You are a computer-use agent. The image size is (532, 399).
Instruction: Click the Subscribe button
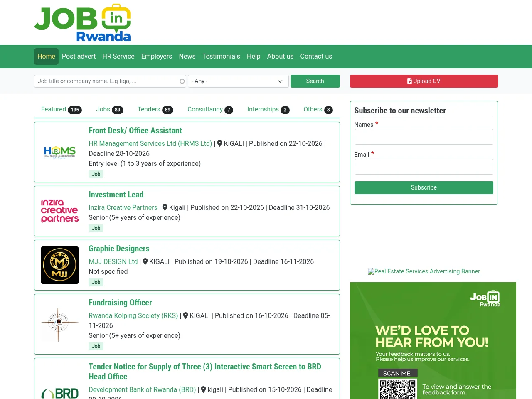point(424,188)
